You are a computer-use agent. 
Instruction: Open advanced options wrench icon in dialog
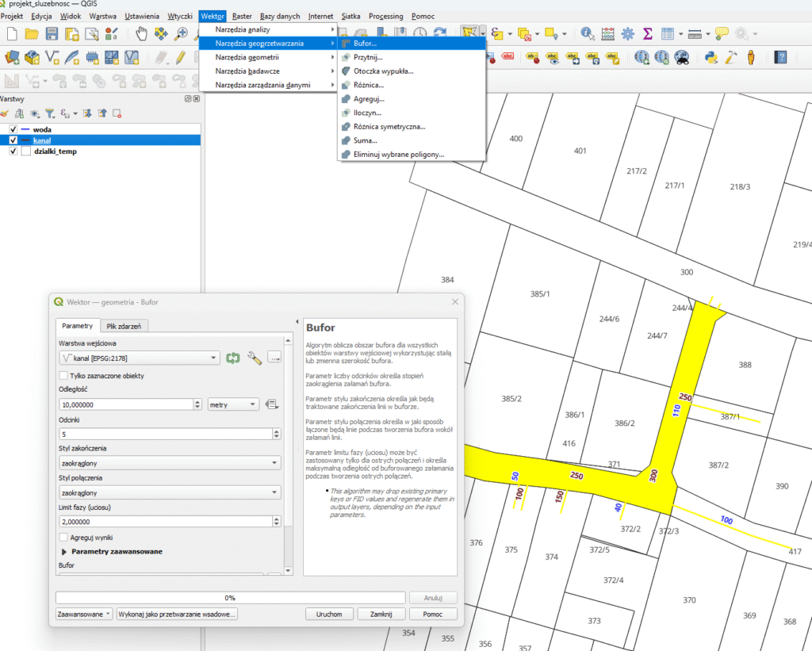pos(255,358)
